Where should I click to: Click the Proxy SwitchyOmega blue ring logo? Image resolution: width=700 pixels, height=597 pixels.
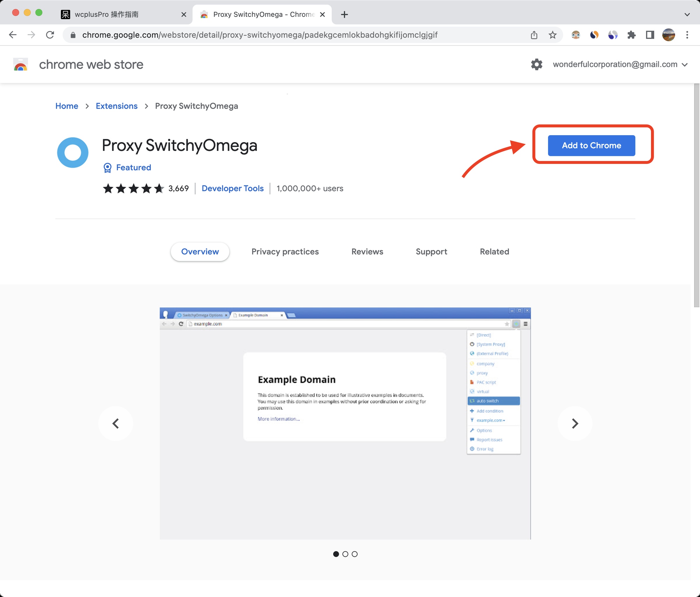(x=73, y=153)
